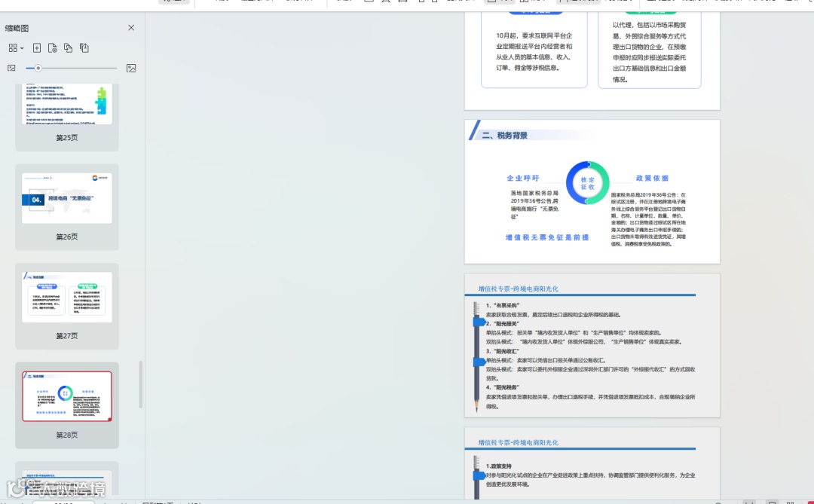The width and height of the screenshot is (814, 504).
Task: Click the replace page icon
Action: click(x=68, y=47)
